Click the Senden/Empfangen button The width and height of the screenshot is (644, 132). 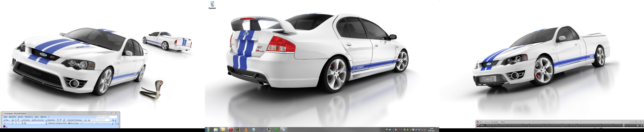click(74, 120)
